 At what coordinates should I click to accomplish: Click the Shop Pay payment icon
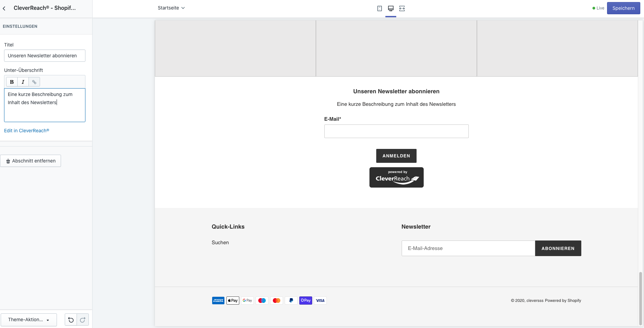[x=306, y=301]
